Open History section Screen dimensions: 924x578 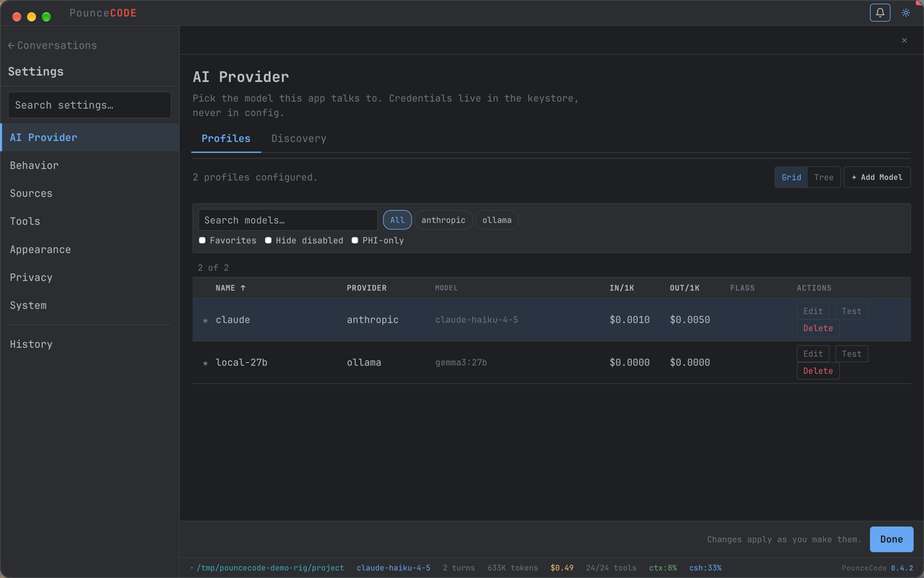(90, 344)
